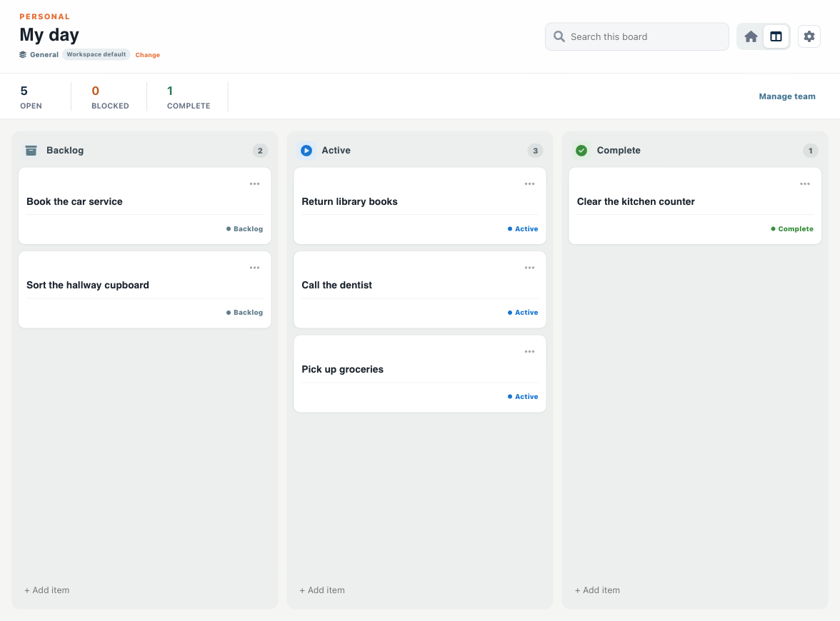840x621 pixels.
Task: Open the Sort the hallway cupboard card
Action: coord(144,290)
